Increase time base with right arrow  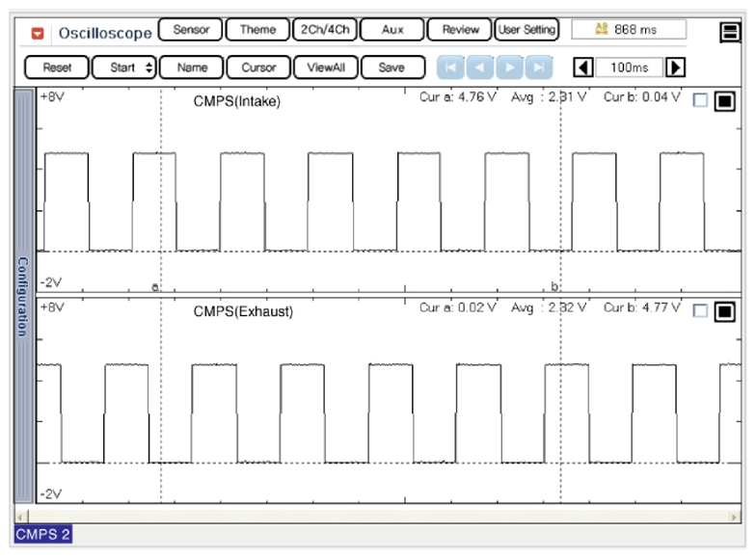[676, 67]
